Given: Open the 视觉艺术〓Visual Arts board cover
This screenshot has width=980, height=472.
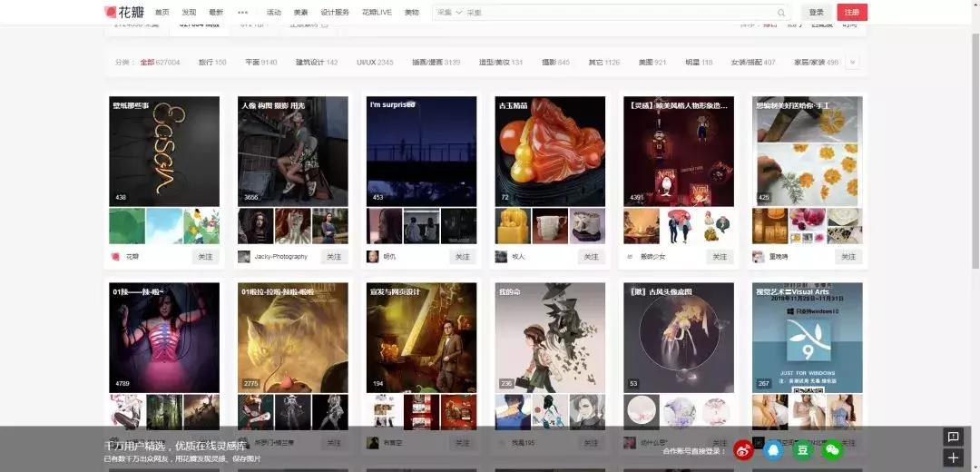Looking at the screenshot, I should tap(808, 338).
